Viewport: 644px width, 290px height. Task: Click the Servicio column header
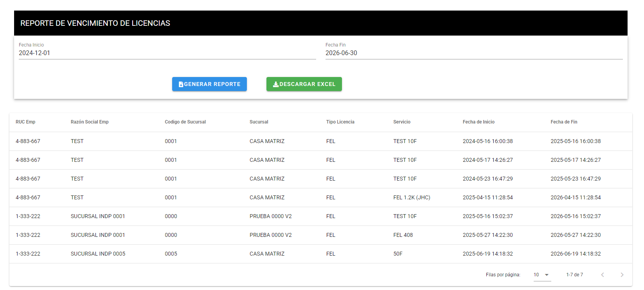click(x=402, y=122)
